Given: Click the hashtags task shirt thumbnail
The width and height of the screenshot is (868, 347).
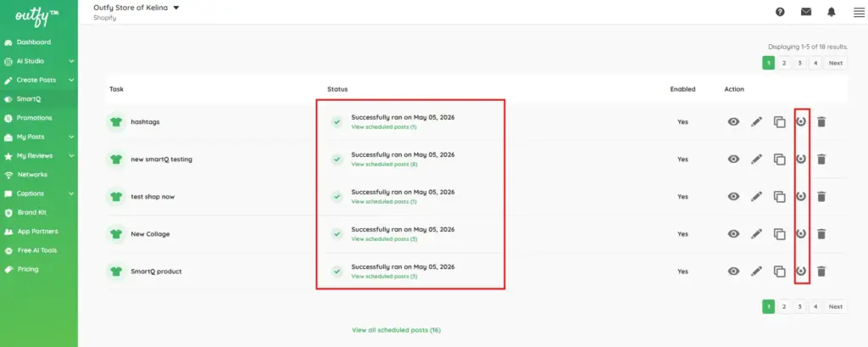Looking at the screenshot, I should (x=115, y=122).
